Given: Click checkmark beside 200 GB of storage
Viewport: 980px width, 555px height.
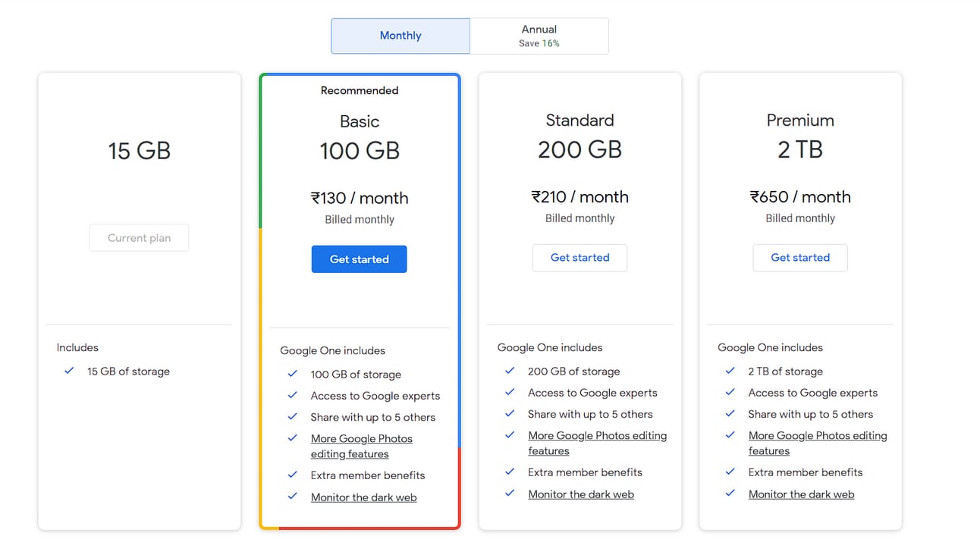Looking at the screenshot, I should tap(510, 371).
